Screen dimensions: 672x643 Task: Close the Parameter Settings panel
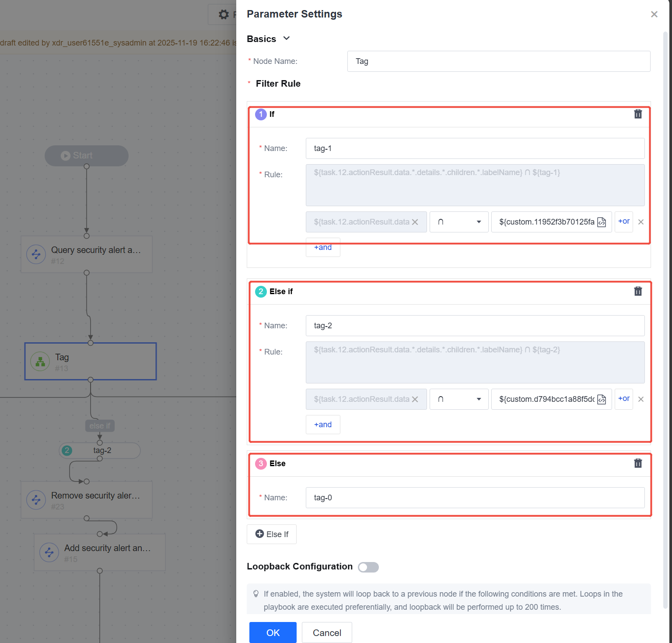[x=654, y=14]
